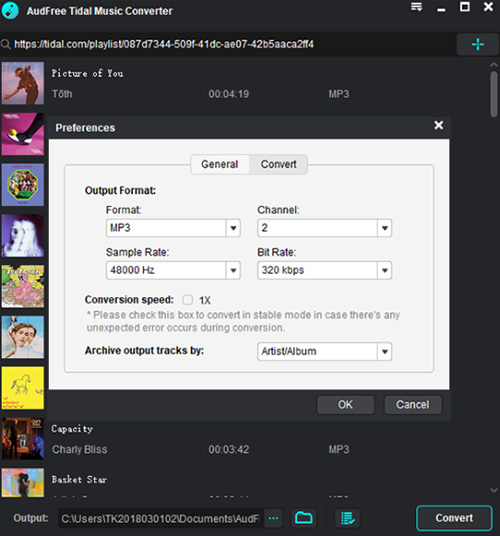Viewport: 500px width, 536px height.
Task: Click the output path field
Action: (160, 518)
